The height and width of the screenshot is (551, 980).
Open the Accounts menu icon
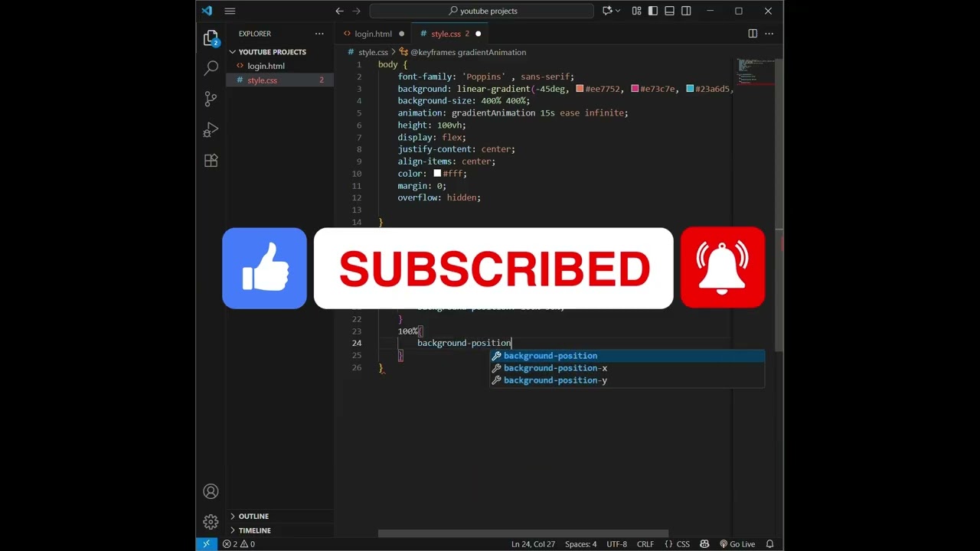click(x=211, y=491)
